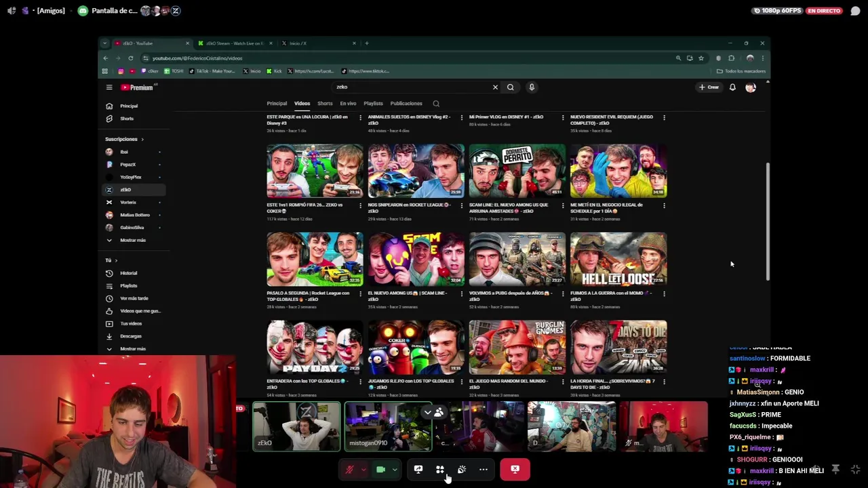Click the YouTube Premium logo
The image size is (868, 488).
[138, 87]
